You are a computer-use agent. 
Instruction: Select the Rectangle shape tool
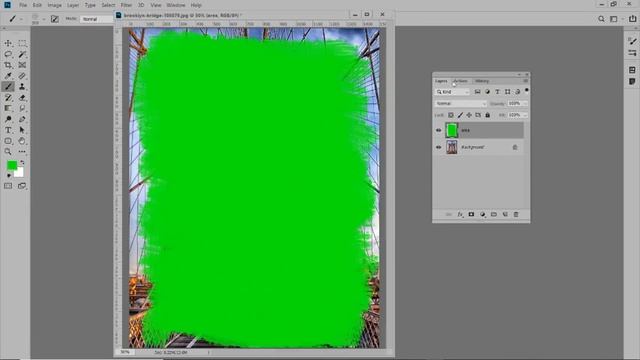point(8,141)
